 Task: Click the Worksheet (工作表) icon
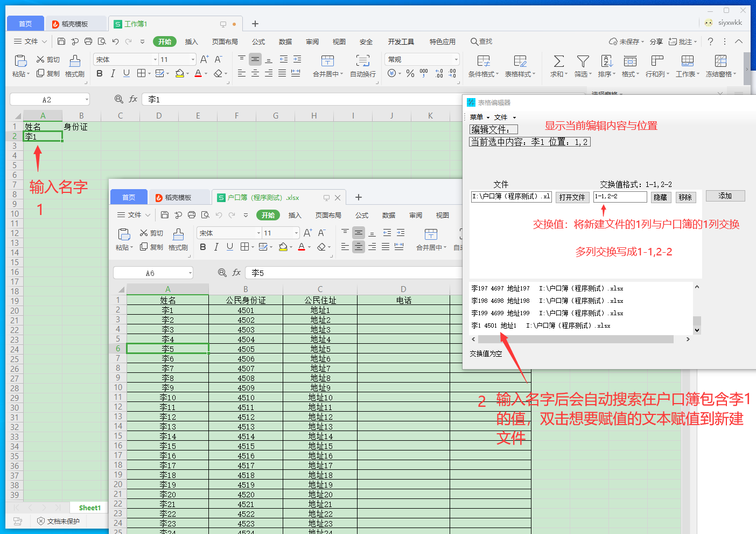point(688,61)
